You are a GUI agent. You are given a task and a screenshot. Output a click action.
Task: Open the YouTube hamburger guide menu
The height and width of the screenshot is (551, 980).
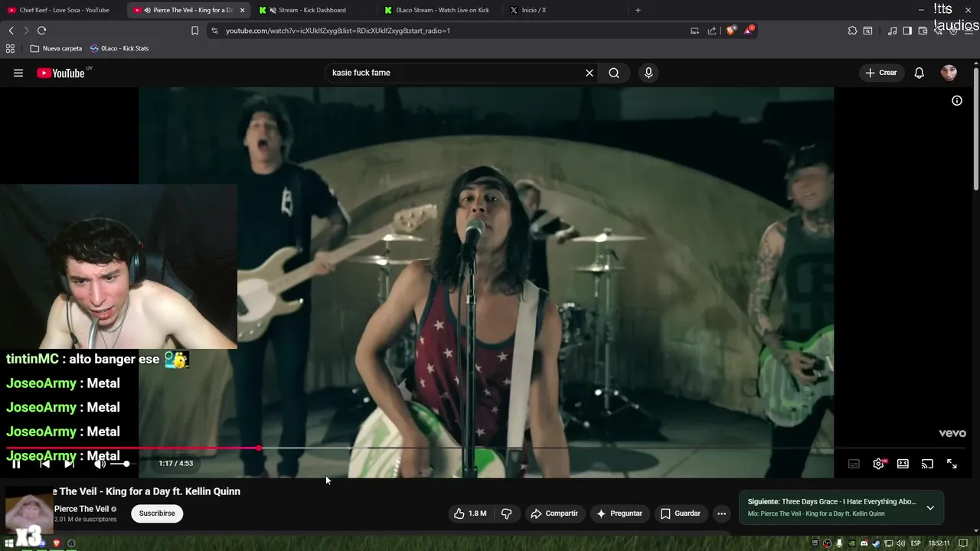coord(18,73)
